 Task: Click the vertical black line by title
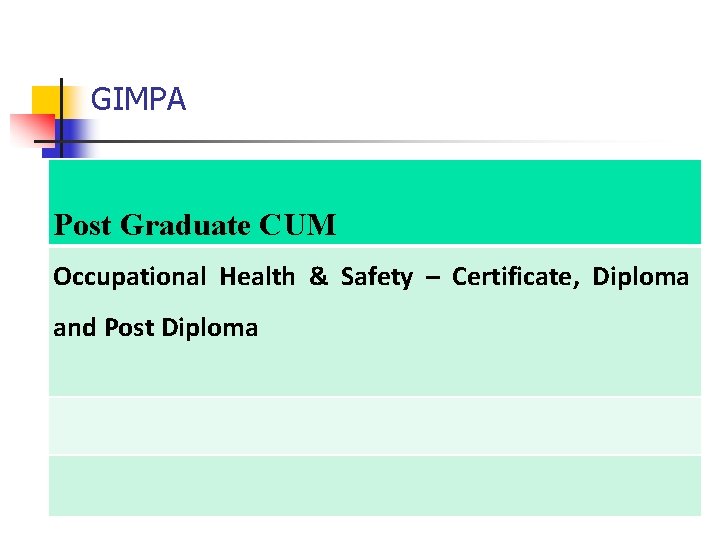[61, 118]
